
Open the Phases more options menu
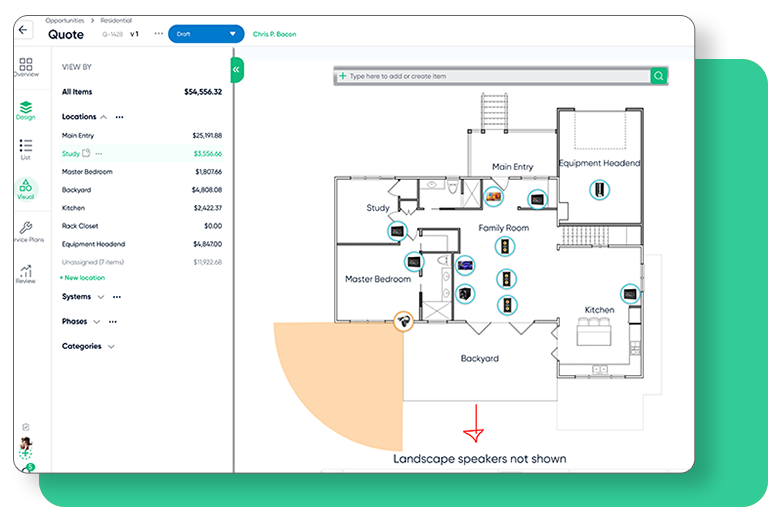113,322
